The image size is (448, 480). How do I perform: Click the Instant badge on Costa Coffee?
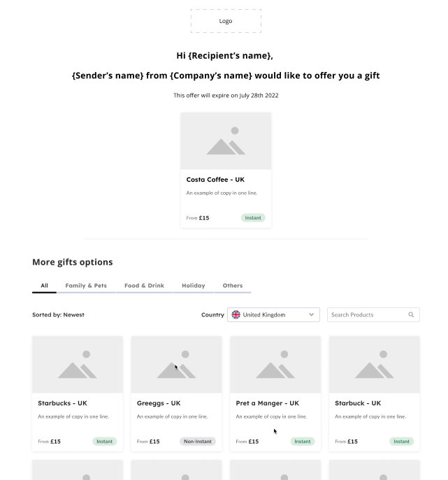coord(253,218)
